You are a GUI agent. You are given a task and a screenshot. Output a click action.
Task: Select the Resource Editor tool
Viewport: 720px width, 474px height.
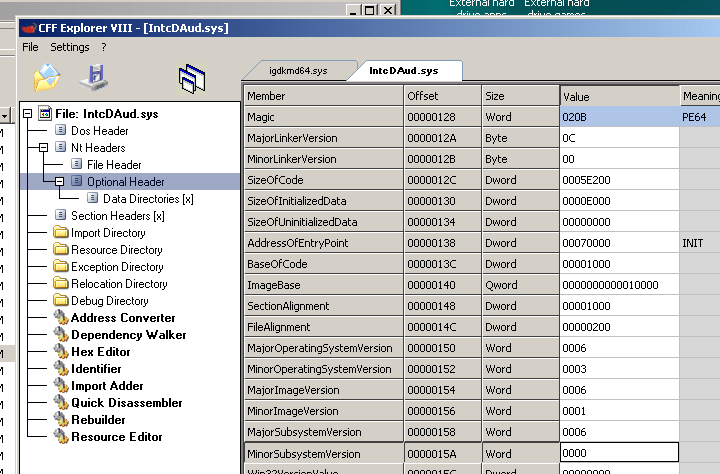coord(116,437)
